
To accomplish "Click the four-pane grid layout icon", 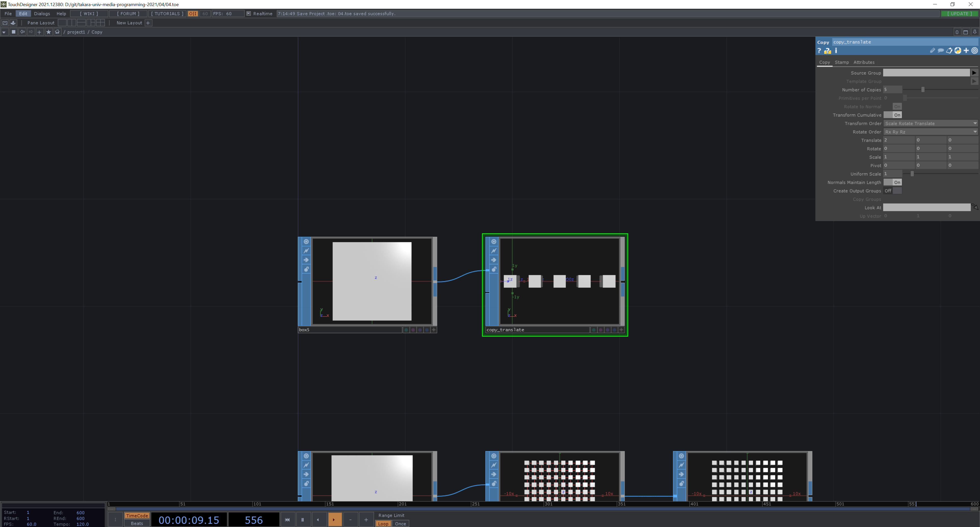I will pyautogui.click(x=101, y=23).
